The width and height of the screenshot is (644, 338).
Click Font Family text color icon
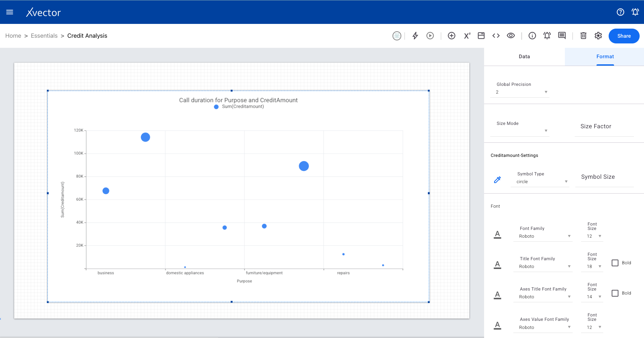click(497, 234)
